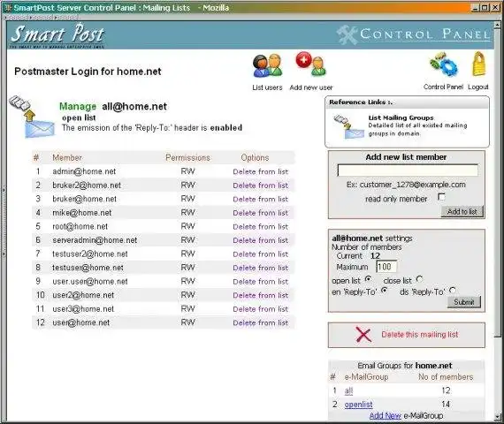Click the Add new user label
Viewport: 504px width, 424px height.
(x=311, y=87)
